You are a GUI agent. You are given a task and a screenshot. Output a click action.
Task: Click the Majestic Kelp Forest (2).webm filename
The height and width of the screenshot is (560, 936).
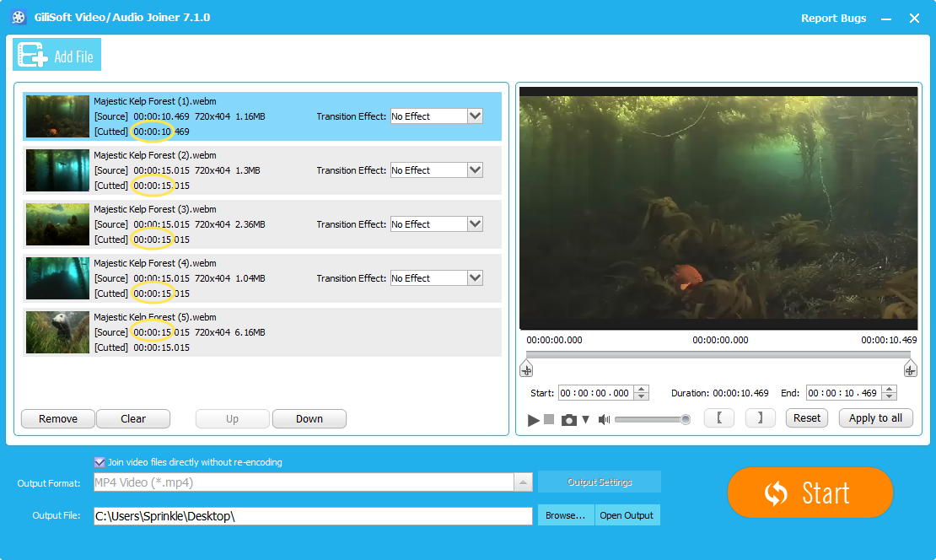pyautogui.click(x=155, y=155)
